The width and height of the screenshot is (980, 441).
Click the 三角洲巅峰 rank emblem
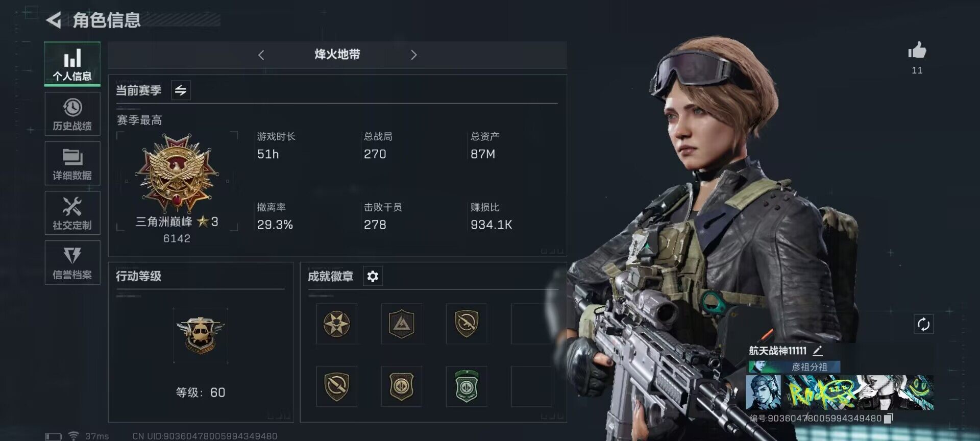coord(177,174)
